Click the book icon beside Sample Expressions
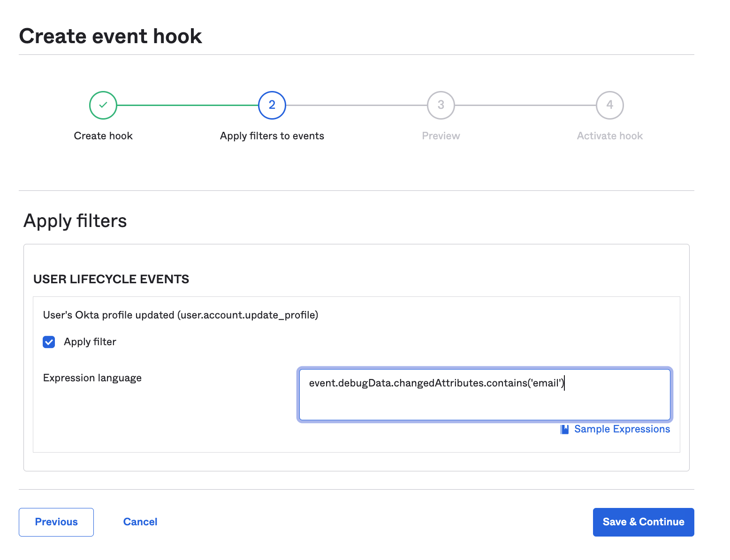Image resolution: width=730 pixels, height=560 pixels. coord(565,429)
